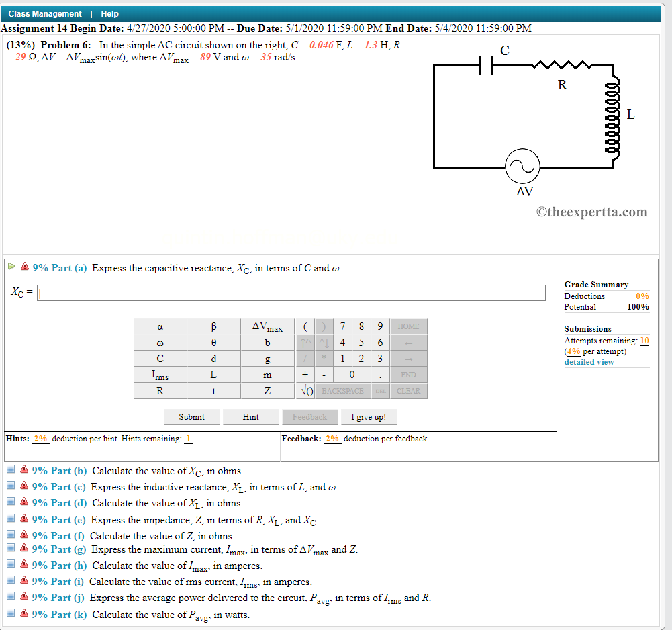Click the multiplication asterisk key
This screenshot has width=672, height=630.
pyautogui.click(x=323, y=359)
